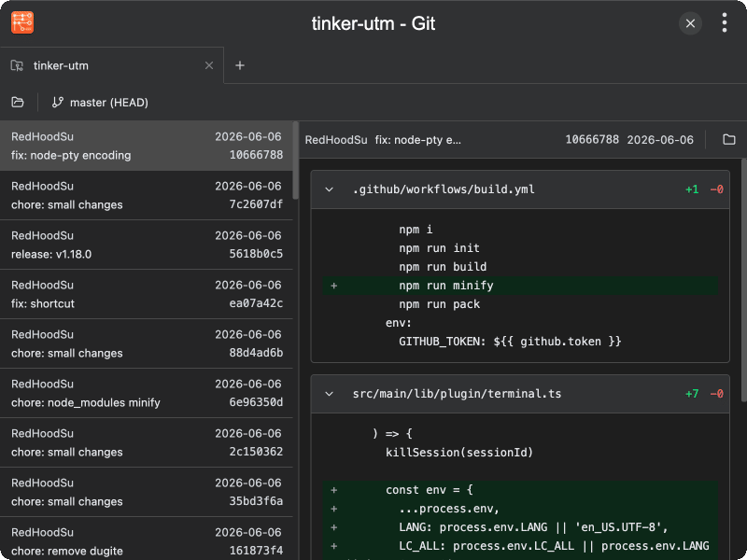Select commit 7c2607df chore: small changes
The height and width of the screenshot is (560, 747).
coord(147,195)
